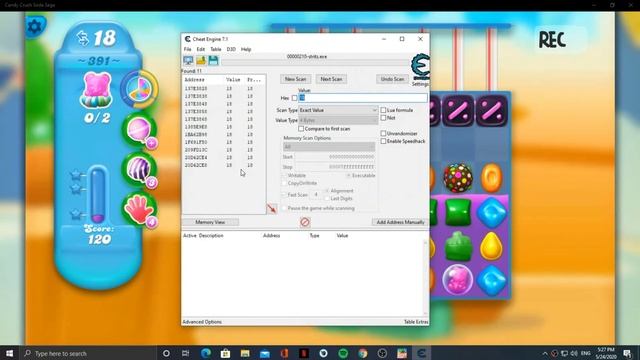640x360 pixels.
Task: Click the red arrow add-to-list icon
Action: point(272,209)
